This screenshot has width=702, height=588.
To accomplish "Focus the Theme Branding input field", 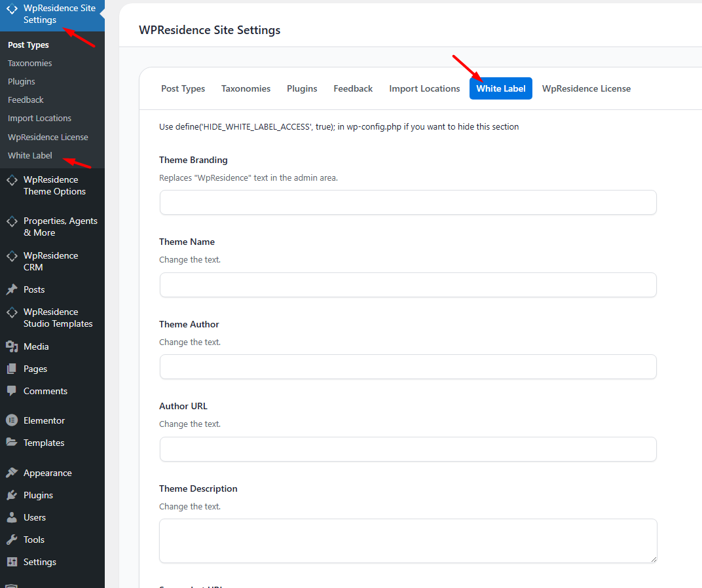I will 408,202.
